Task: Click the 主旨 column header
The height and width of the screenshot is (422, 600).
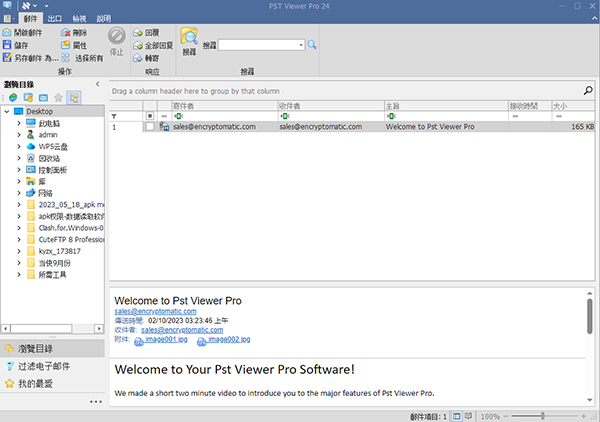Action: click(x=446, y=106)
